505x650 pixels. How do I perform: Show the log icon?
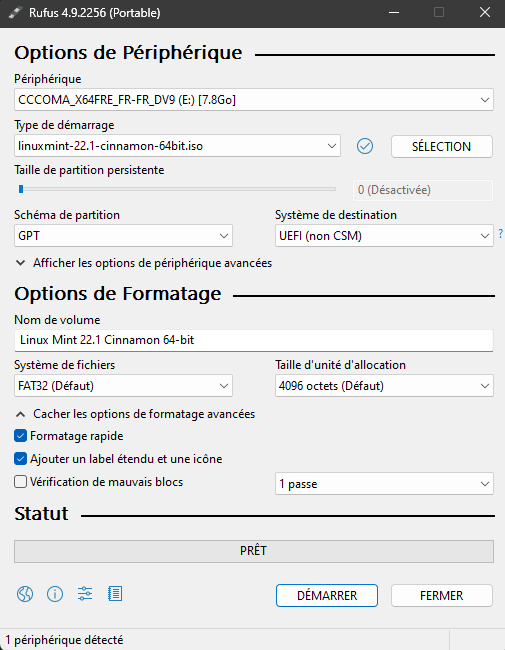[115, 594]
